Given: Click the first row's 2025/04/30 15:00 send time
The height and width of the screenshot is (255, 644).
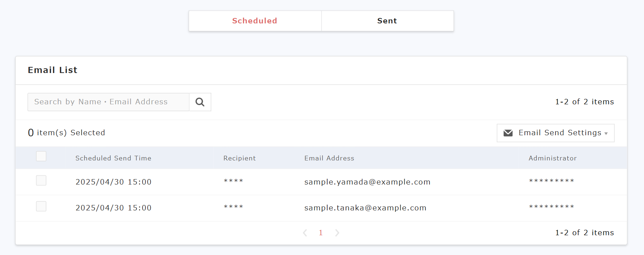Looking at the screenshot, I should point(113,182).
